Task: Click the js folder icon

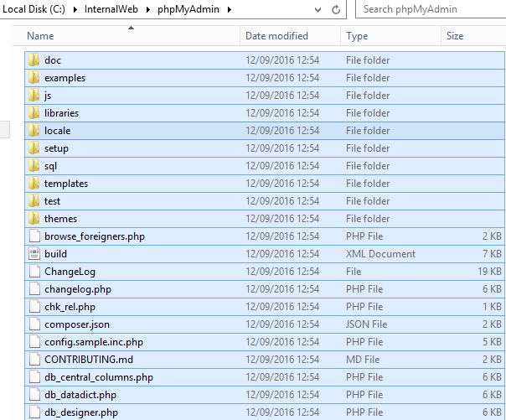Action: click(x=34, y=96)
